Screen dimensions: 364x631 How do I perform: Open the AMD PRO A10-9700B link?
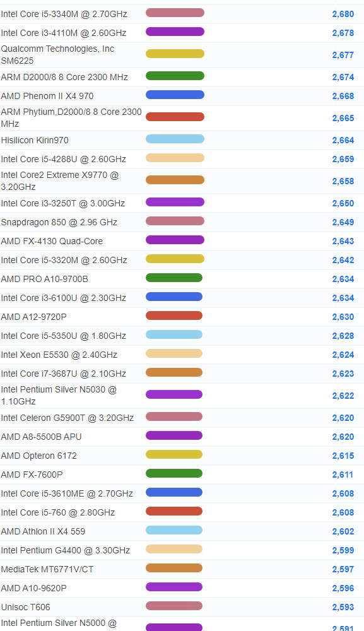point(44,280)
